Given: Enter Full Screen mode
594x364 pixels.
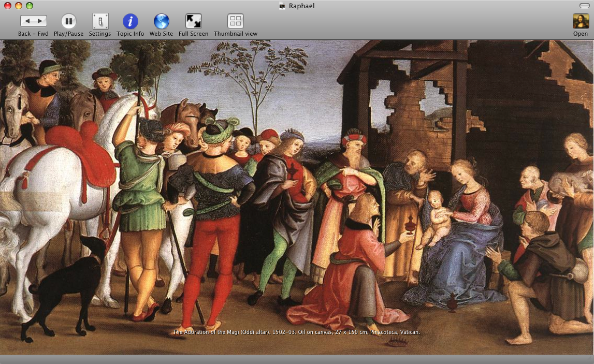Looking at the screenshot, I should (x=193, y=21).
